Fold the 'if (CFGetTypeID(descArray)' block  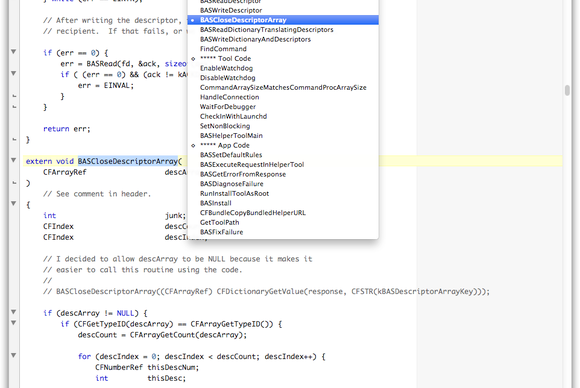(x=14, y=323)
